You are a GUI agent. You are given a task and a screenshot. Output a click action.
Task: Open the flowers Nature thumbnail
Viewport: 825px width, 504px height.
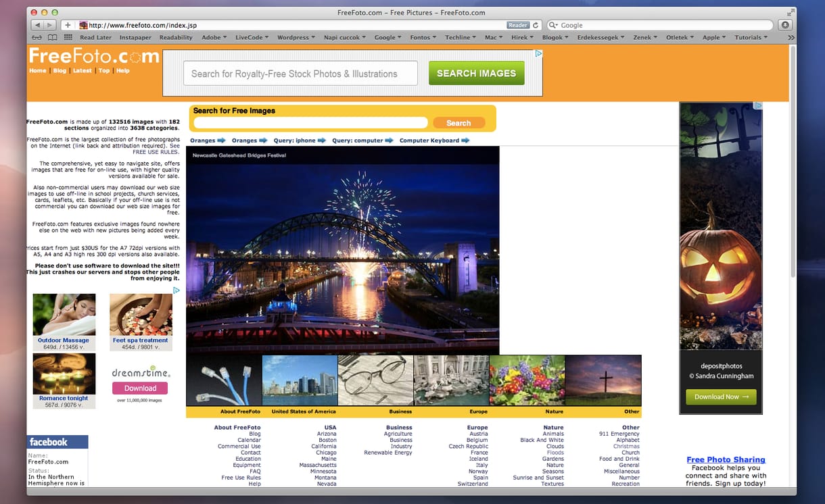tap(527, 380)
